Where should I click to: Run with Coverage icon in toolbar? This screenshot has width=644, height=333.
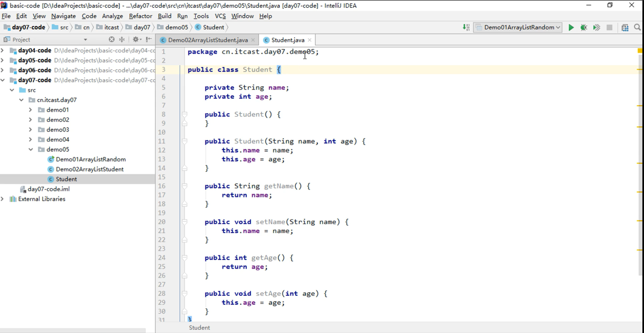(597, 27)
